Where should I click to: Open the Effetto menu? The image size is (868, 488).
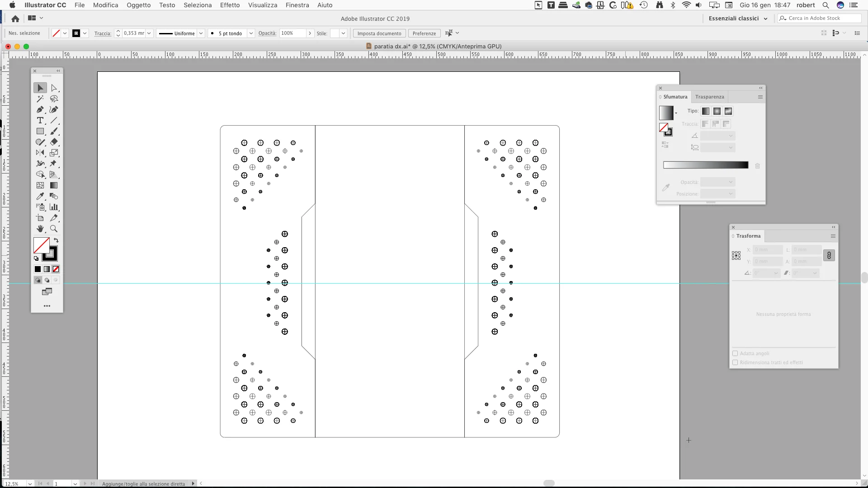point(230,5)
